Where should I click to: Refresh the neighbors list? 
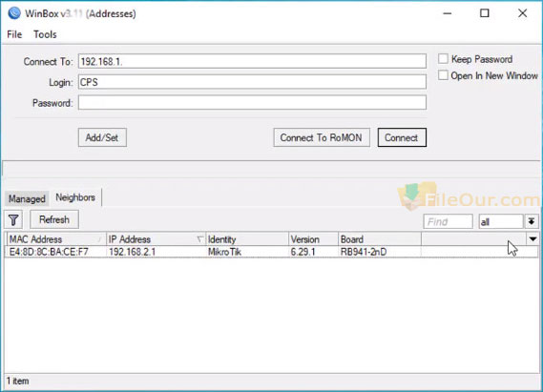54,219
